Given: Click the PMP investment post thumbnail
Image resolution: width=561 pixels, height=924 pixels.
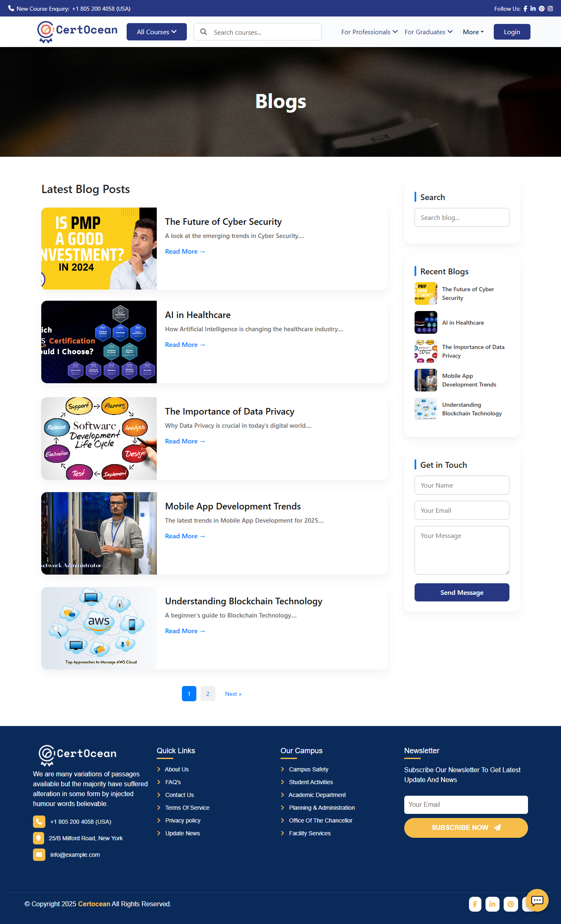Looking at the screenshot, I should [x=99, y=248].
